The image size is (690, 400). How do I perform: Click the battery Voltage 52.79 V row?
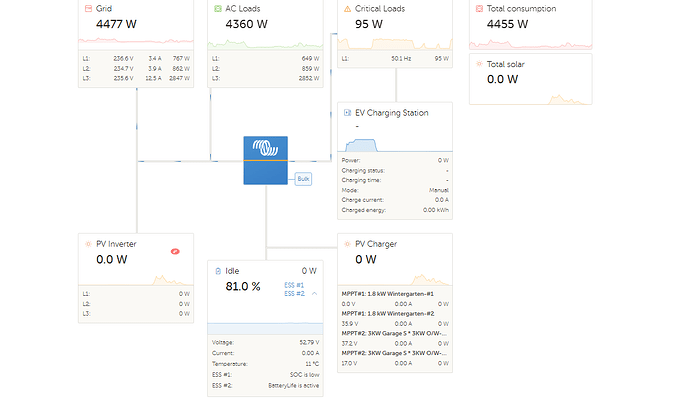click(x=265, y=342)
